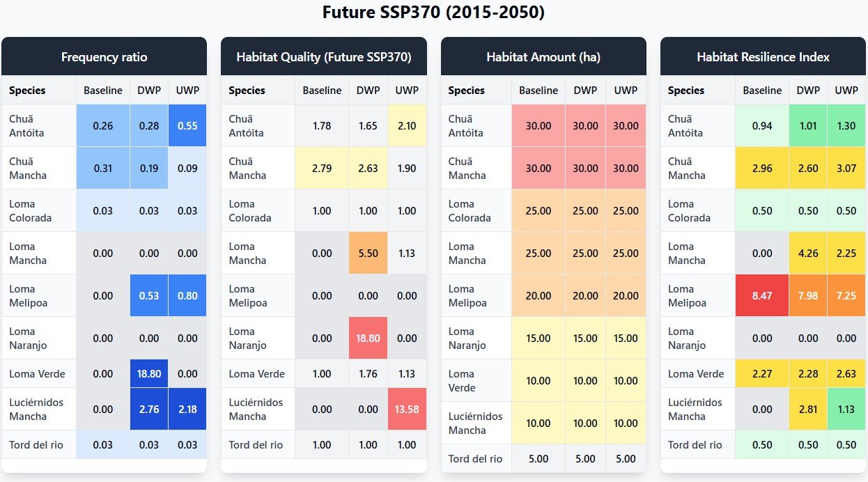Click the 4.26 cell in Habitat Resilience Index
Screen dimensions: 868x482
[x=807, y=254]
